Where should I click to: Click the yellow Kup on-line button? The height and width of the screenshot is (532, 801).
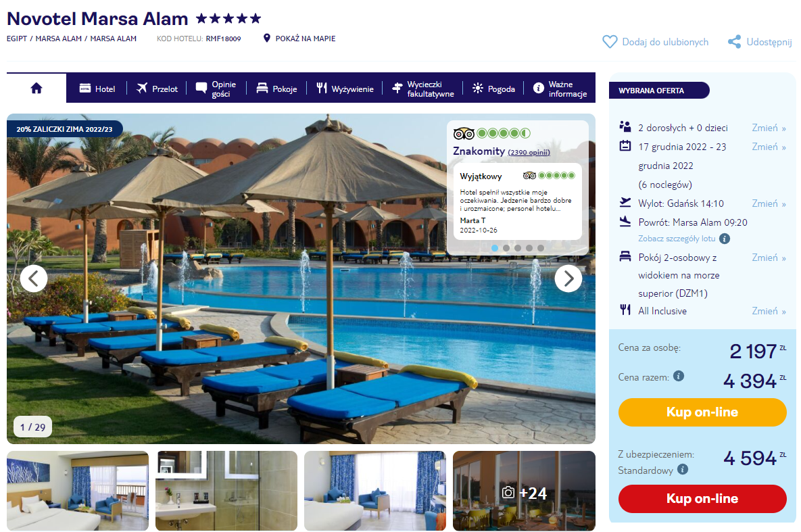(x=702, y=412)
